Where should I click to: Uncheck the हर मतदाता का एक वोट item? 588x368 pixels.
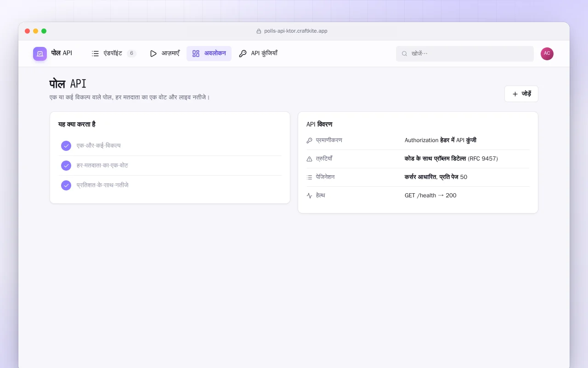pos(66,166)
